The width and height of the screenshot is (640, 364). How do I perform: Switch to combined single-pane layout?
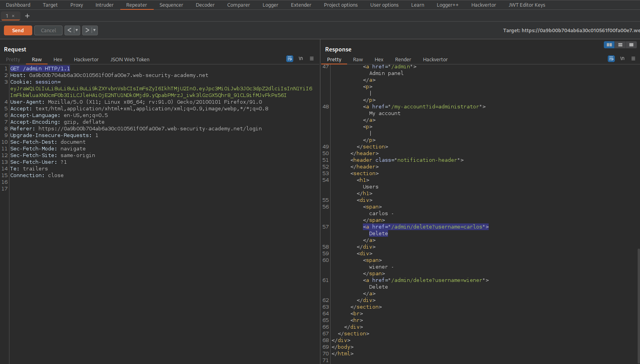click(631, 45)
